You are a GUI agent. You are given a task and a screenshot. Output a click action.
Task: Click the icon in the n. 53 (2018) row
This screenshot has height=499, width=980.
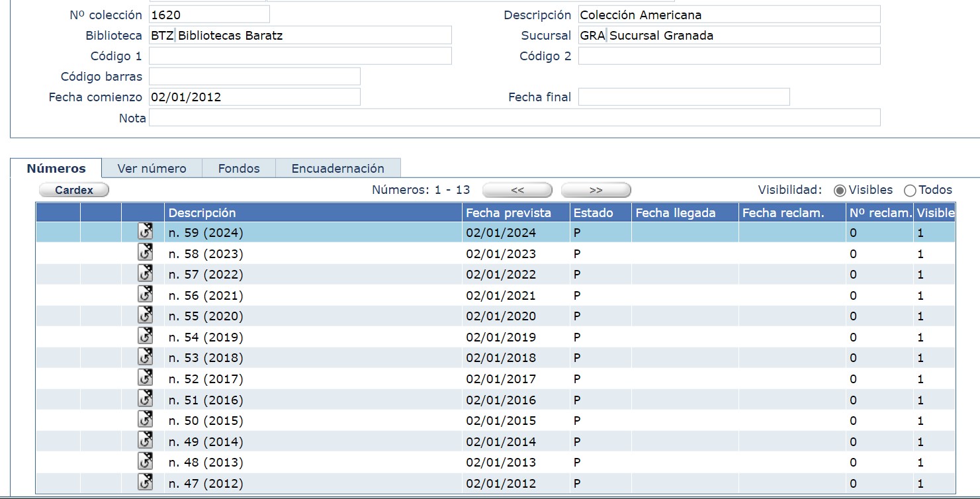(145, 356)
